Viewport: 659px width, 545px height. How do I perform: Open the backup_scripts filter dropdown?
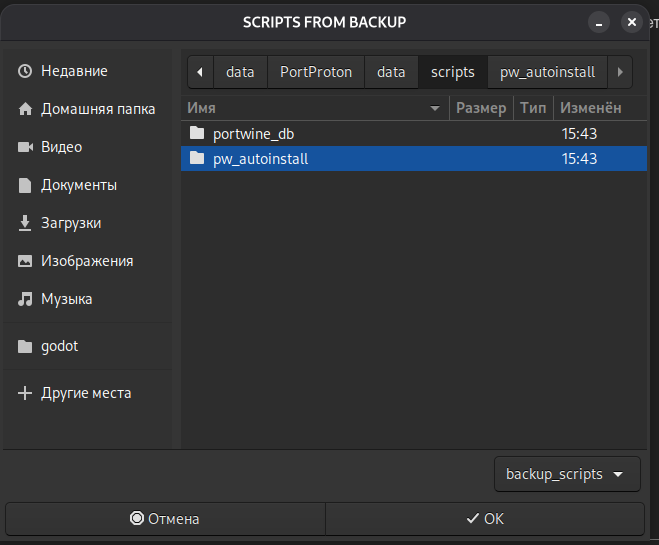pos(566,474)
